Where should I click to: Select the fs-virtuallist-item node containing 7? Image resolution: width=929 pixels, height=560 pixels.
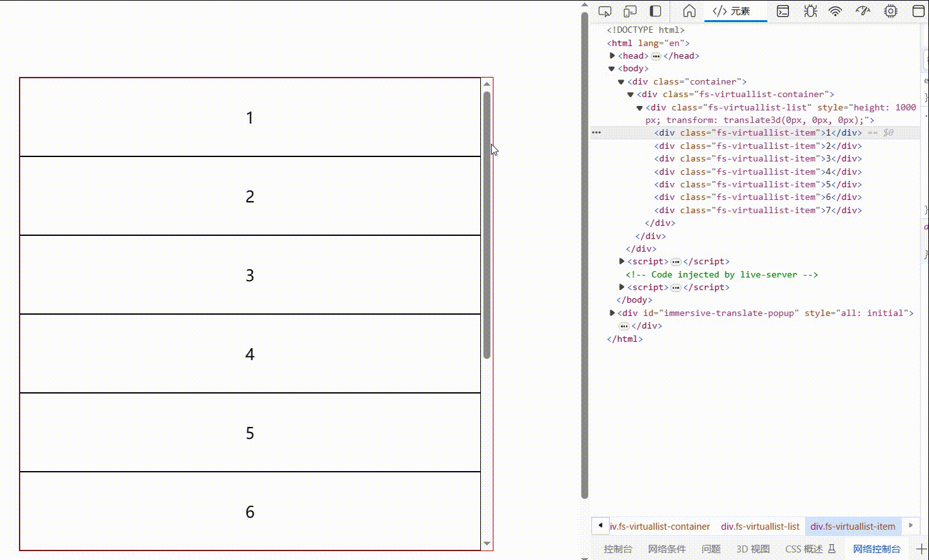(758, 210)
